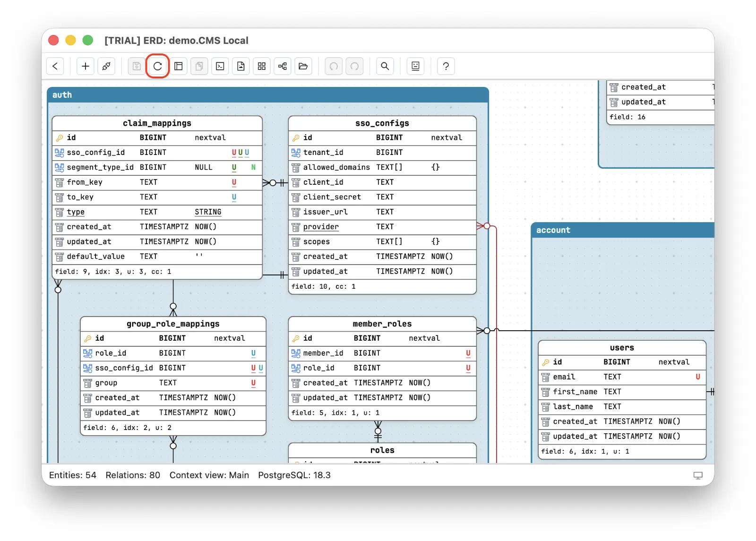Add a new entity with the plus button
The height and width of the screenshot is (541, 756).
pos(86,66)
